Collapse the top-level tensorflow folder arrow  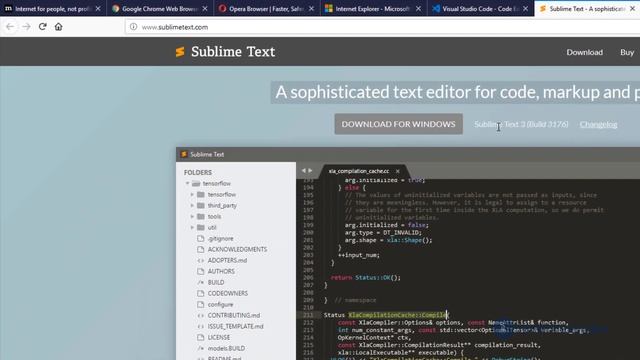point(187,184)
